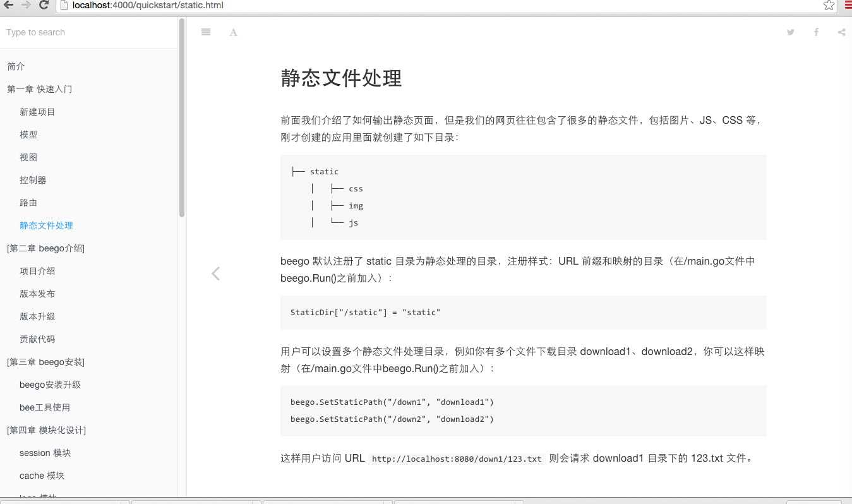
Task: Click the address bar URL
Action: tap(148, 5)
